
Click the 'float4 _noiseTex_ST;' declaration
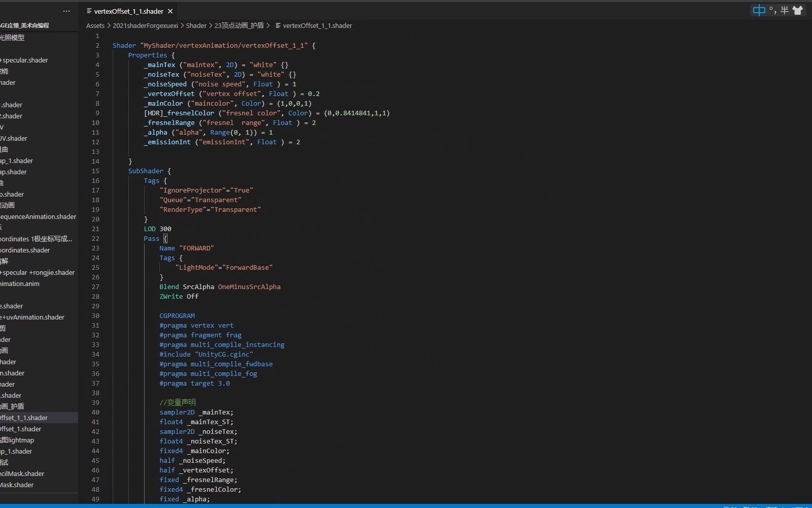click(198, 441)
